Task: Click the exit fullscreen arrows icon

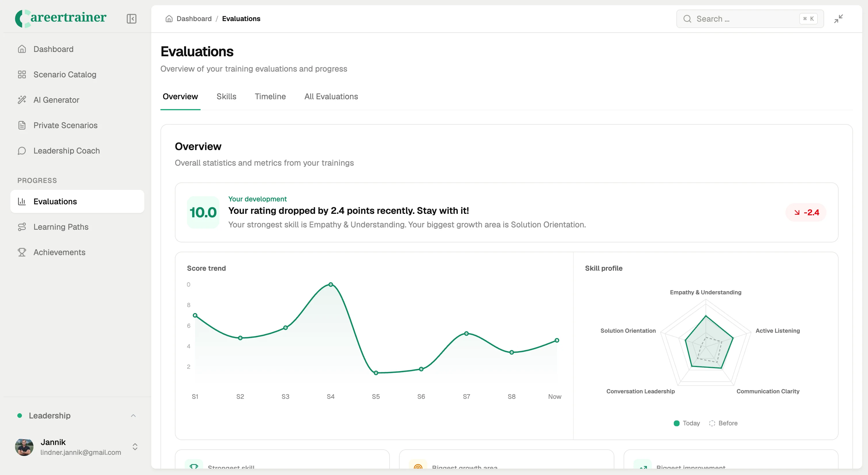Action: coord(838,19)
